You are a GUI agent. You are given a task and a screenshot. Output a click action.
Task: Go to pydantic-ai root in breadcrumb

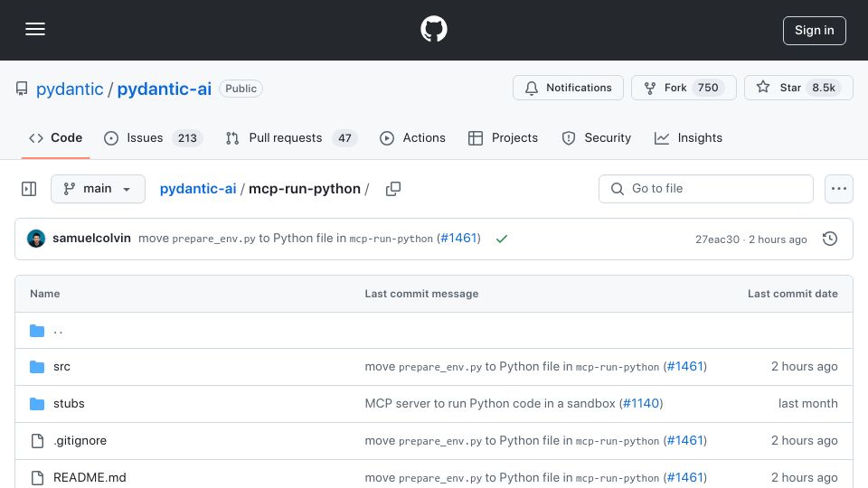198,189
